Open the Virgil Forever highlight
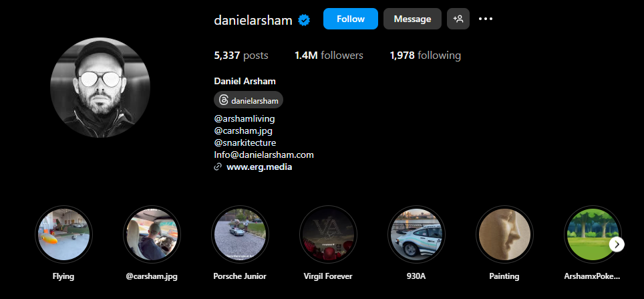 tap(328, 234)
